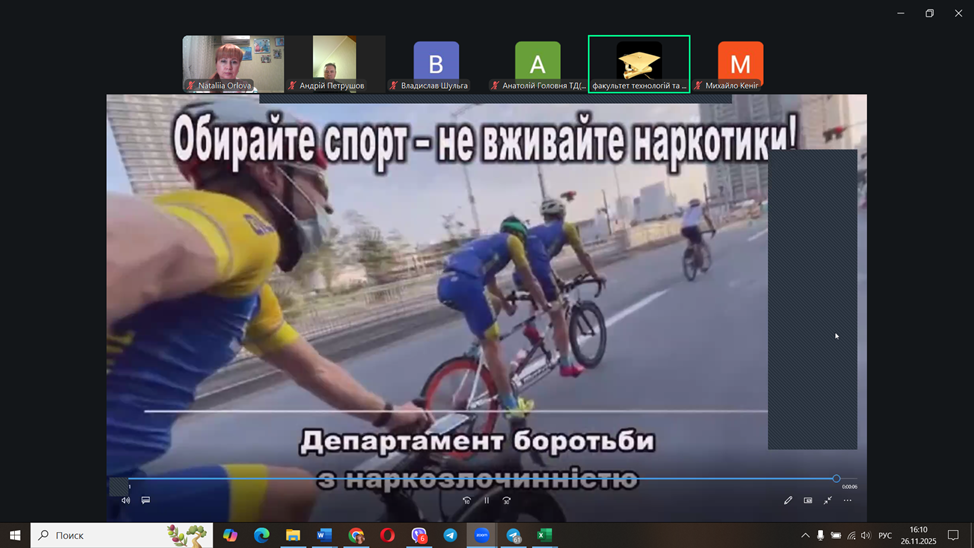
Task: Open Telegram from the taskbar
Action: coord(450,535)
